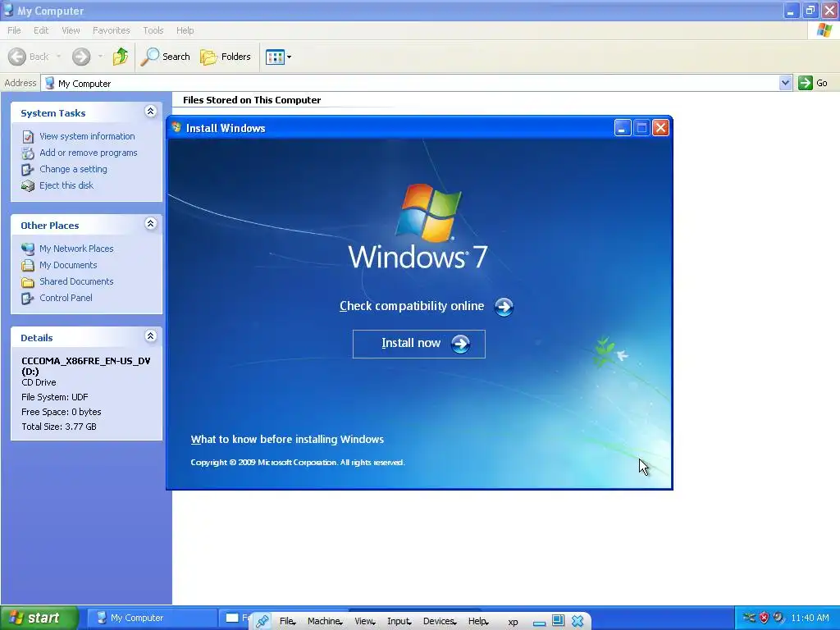The width and height of the screenshot is (840, 630).
Task: Click the VirtualBox mini toolbar minimize icon
Action: 540,623
